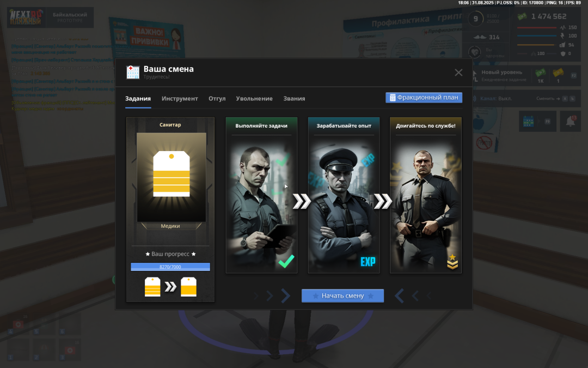The width and height of the screenshot is (588, 368).
Task: Click the first aid kit in hotbar slot 3
Action: [70, 349]
